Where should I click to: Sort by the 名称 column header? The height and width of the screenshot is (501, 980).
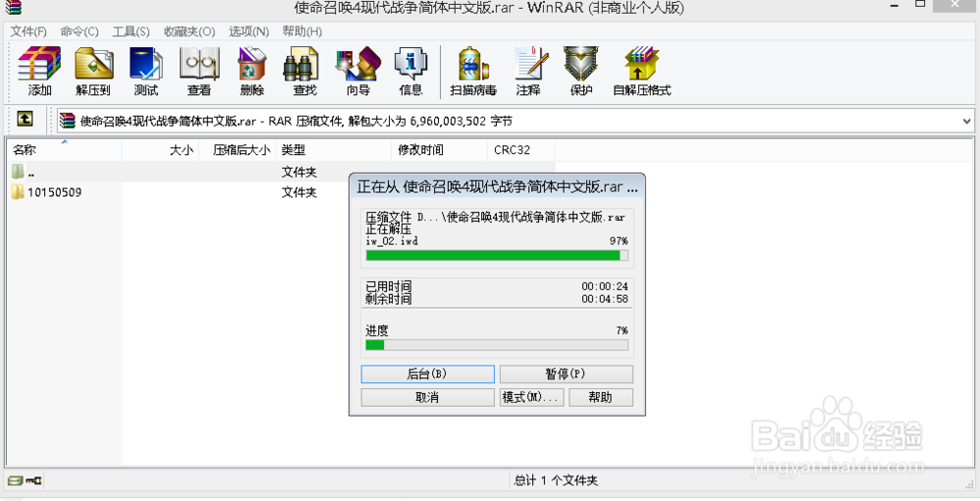(65, 149)
